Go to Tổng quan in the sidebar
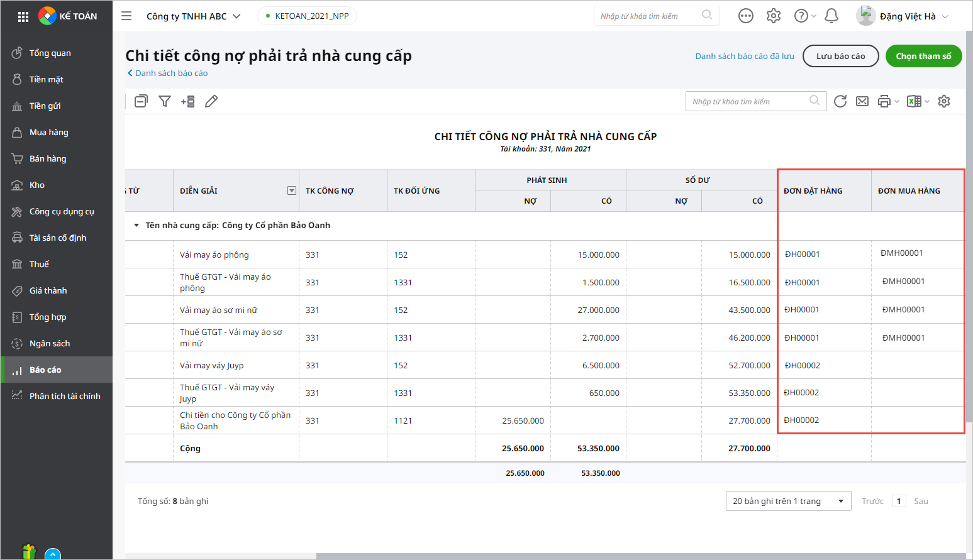973x560 pixels. (x=50, y=53)
